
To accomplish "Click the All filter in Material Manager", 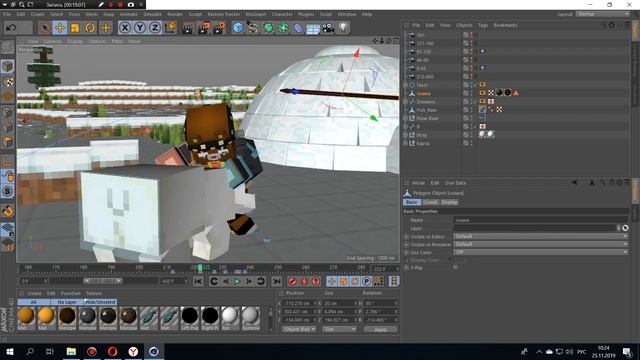I will click(34, 302).
